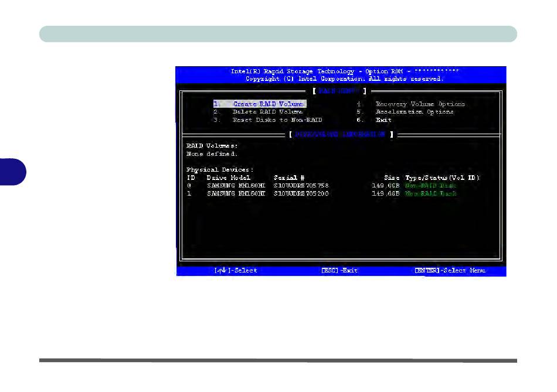Open Acceleration Options entry
The height and width of the screenshot is (392, 557).
pos(405,112)
